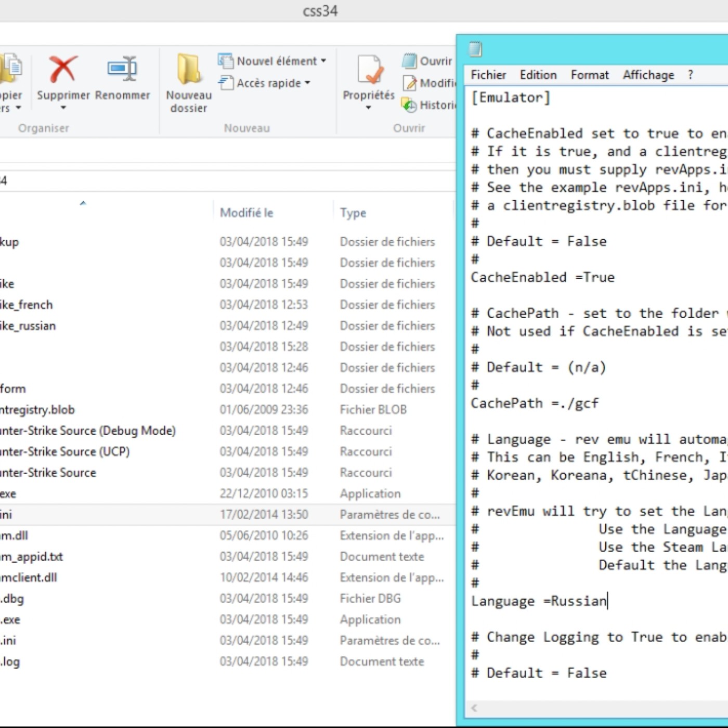Select the kup folder row
Image resolution: width=728 pixels, height=728 pixels.
click(x=227, y=242)
